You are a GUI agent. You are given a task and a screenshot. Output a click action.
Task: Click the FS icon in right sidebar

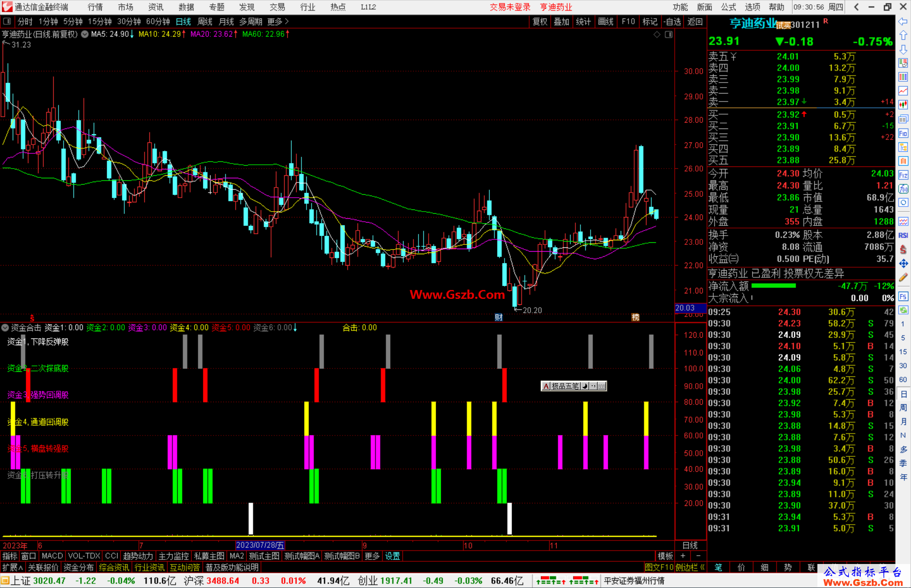[x=903, y=297]
